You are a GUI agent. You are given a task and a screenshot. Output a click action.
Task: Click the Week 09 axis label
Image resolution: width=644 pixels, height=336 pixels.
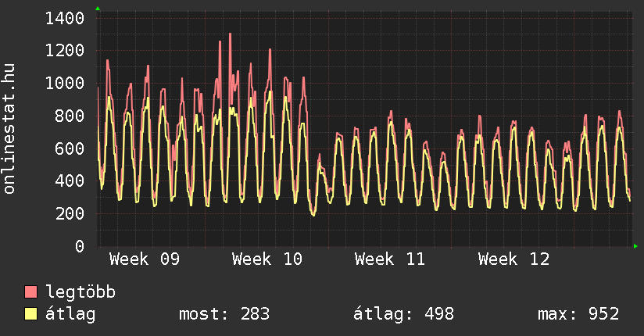pyautogui.click(x=144, y=259)
